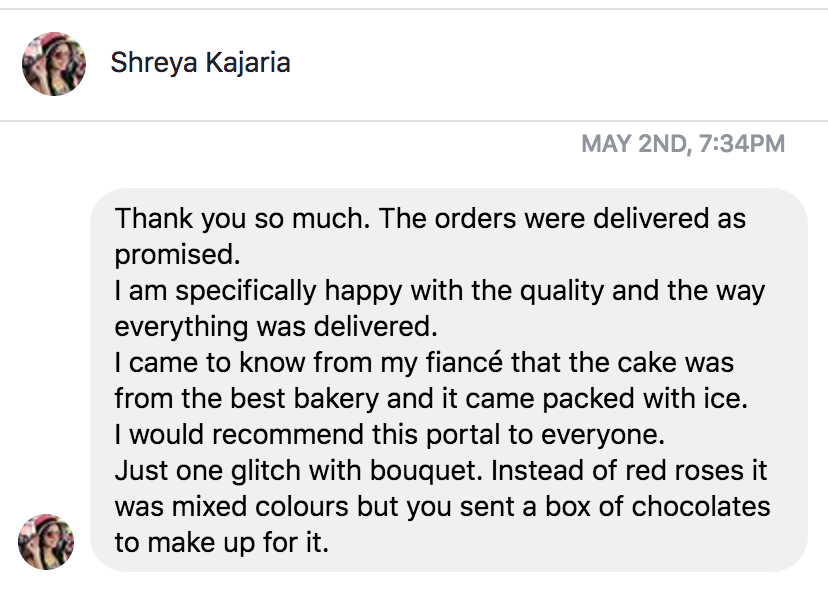Viewport: 828px width, 602px height.
Task: Click the word "promised" in the message
Action: 168,254
